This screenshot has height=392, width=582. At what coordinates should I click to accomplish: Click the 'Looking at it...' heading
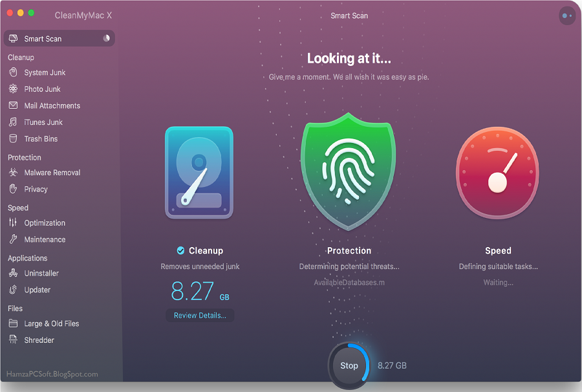click(349, 58)
